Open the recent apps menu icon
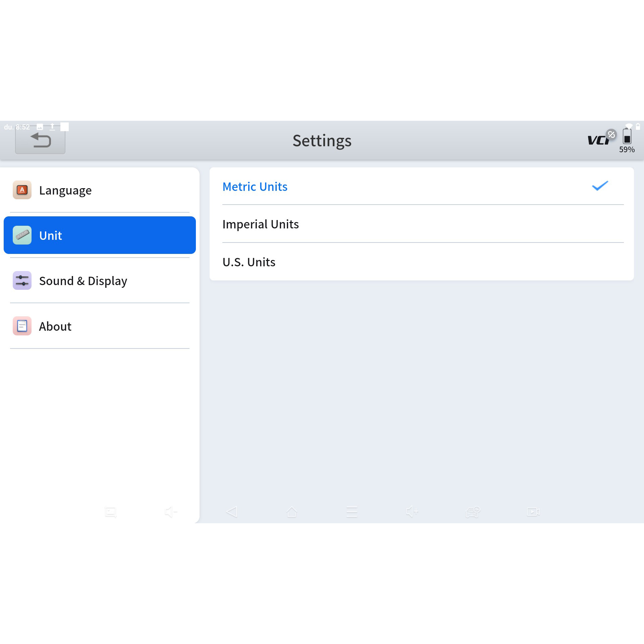 pos(352,512)
